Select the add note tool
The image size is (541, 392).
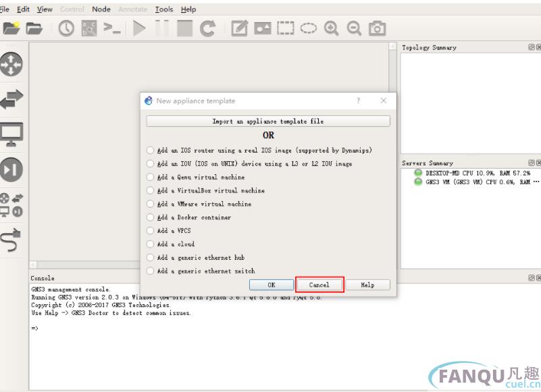pyautogui.click(x=240, y=28)
